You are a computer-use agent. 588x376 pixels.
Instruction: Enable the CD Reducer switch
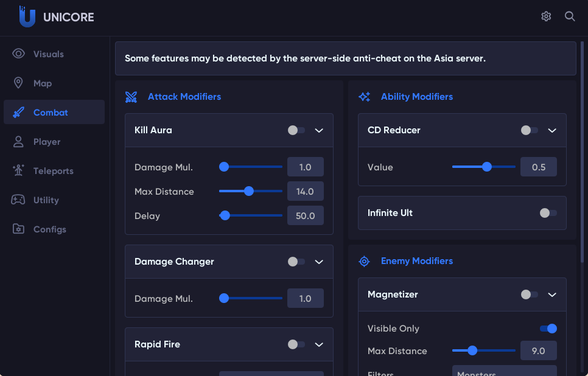coord(530,130)
